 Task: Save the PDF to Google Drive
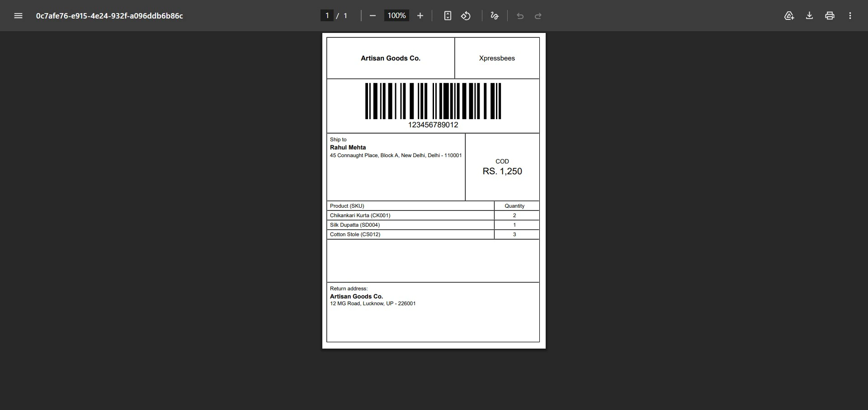coord(789,16)
